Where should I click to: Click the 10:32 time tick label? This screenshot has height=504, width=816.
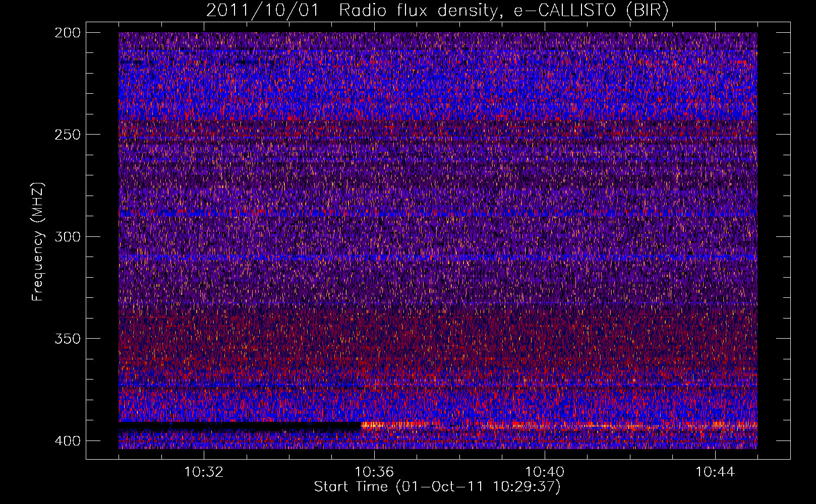tap(204, 472)
